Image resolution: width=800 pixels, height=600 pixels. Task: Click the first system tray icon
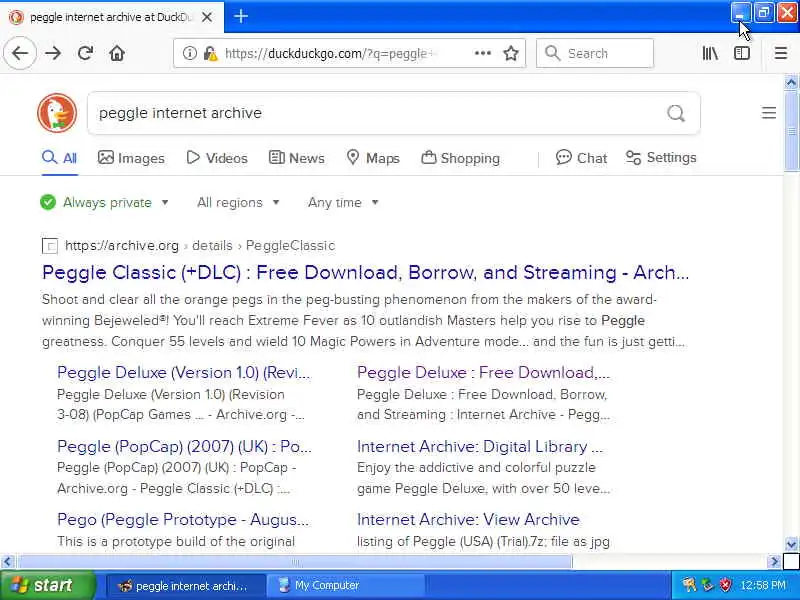(x=689, y=585)
